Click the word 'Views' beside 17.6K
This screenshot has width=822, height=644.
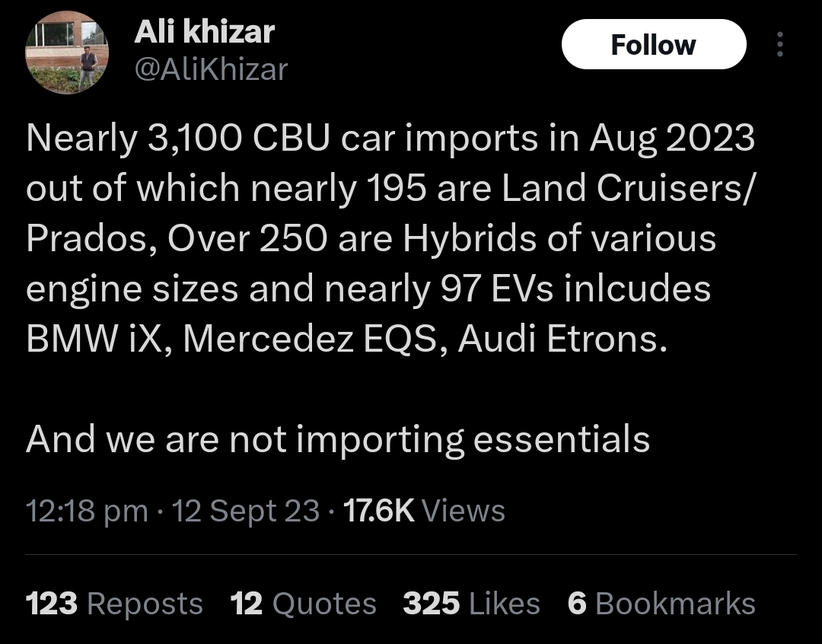(464, 511)
